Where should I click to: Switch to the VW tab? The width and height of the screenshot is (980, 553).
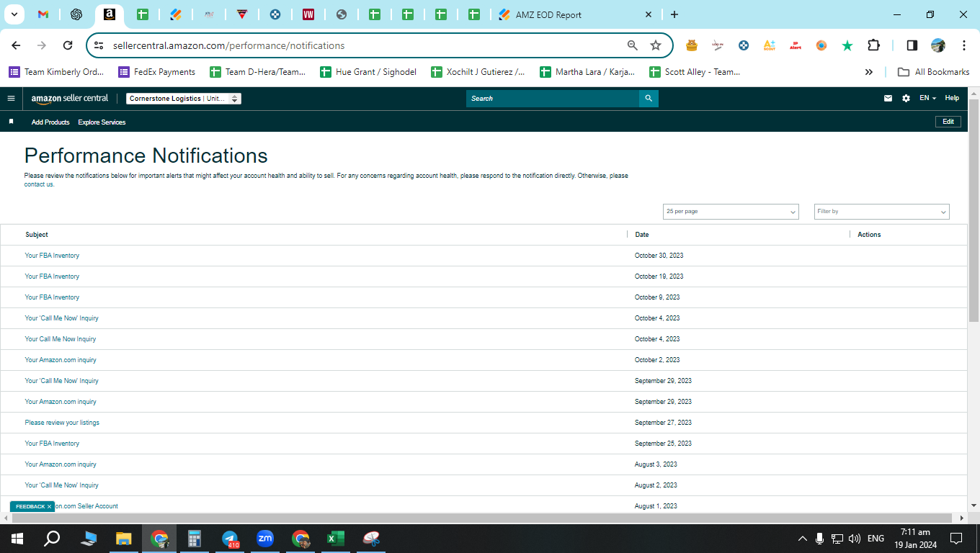[308, 14]
